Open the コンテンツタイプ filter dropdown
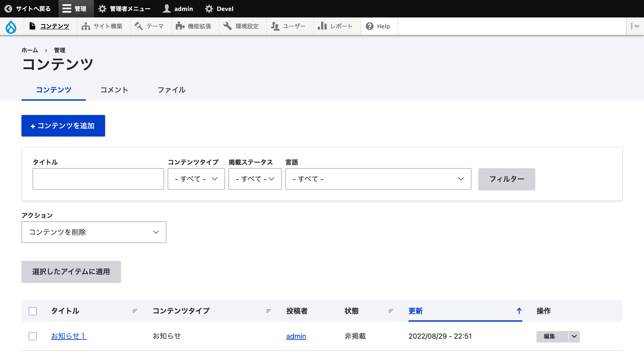 click(x=196, y=179)
